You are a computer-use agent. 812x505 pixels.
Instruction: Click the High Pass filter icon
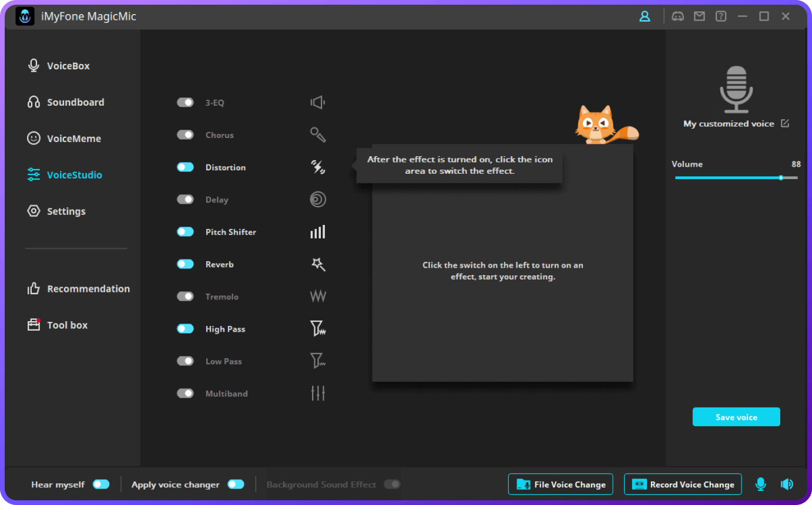(318, 329)
